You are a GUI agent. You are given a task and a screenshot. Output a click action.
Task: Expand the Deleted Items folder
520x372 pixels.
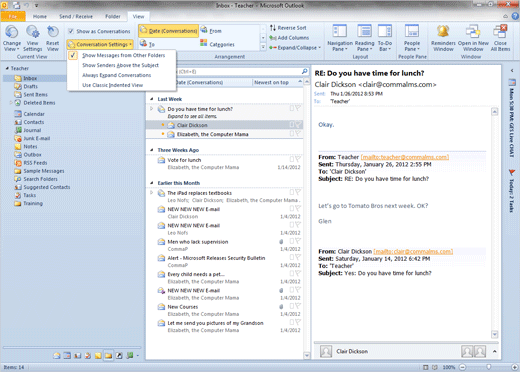coord(11,103)
